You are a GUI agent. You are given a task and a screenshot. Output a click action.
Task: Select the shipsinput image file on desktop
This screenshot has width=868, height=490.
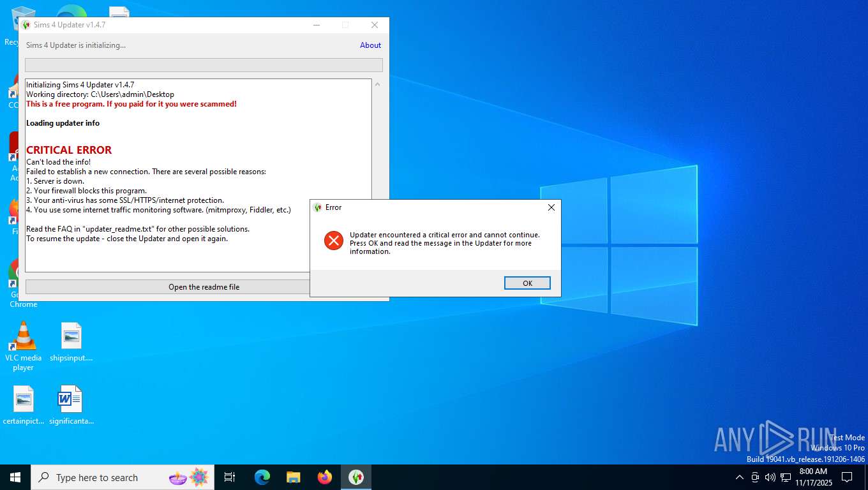coord(71,343)
